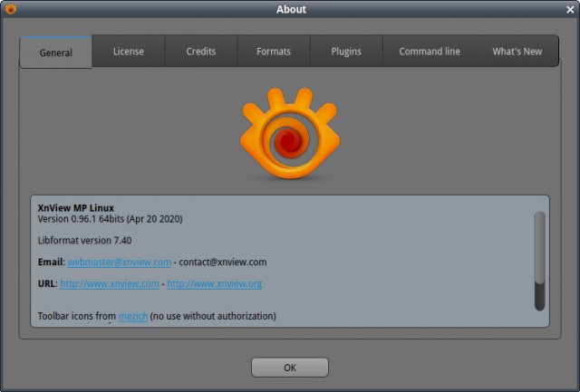Follow the http://www.xnview.com link
This screenshot has width=580, height=392.
pos(110,283)
